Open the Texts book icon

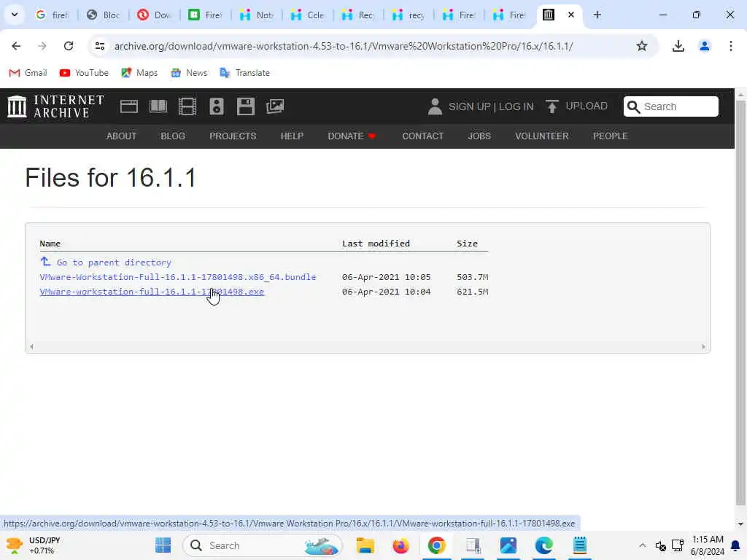[158, 106]
